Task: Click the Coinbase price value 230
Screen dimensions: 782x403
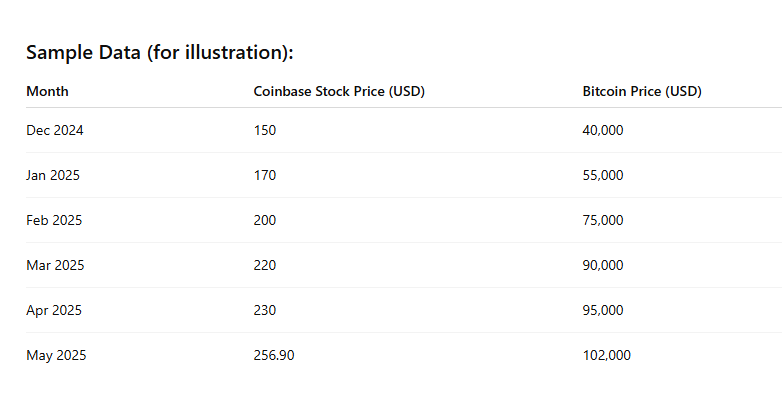Action: point(265,310)
